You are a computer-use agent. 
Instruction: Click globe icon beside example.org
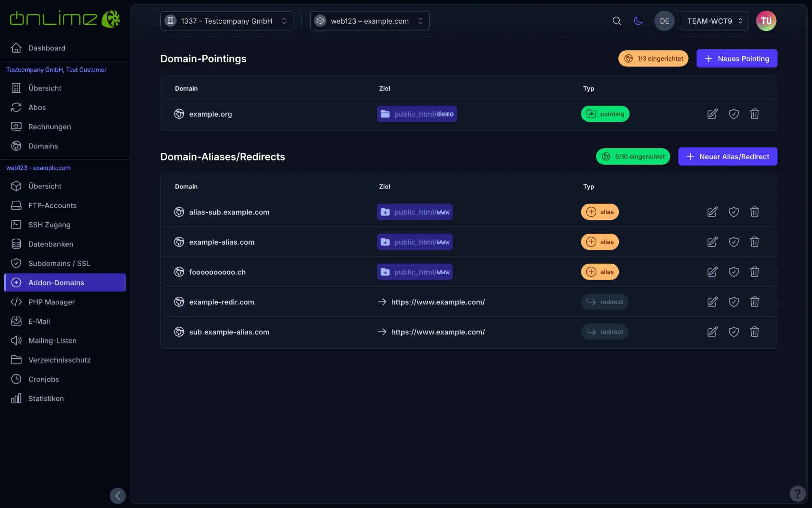[x=179, y=114]
